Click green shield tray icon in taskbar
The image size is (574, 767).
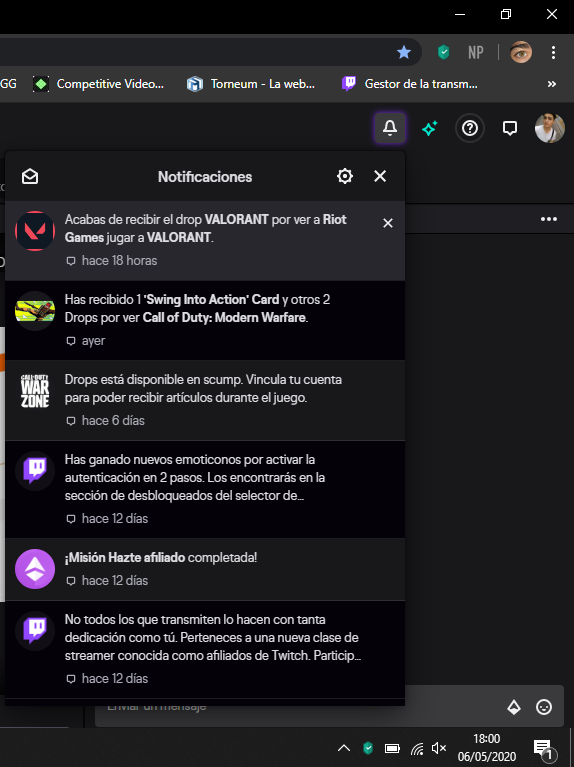click(x=368, y=748)
